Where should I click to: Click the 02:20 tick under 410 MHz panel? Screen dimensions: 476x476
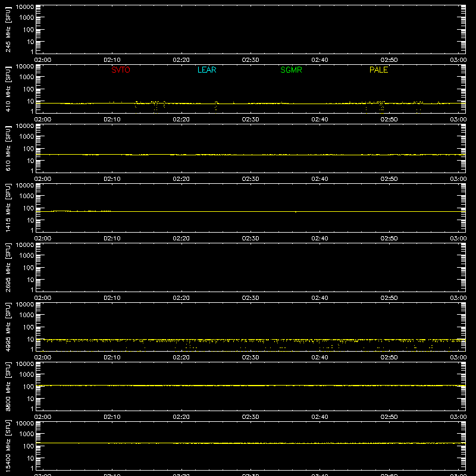[x=181, y=120]
